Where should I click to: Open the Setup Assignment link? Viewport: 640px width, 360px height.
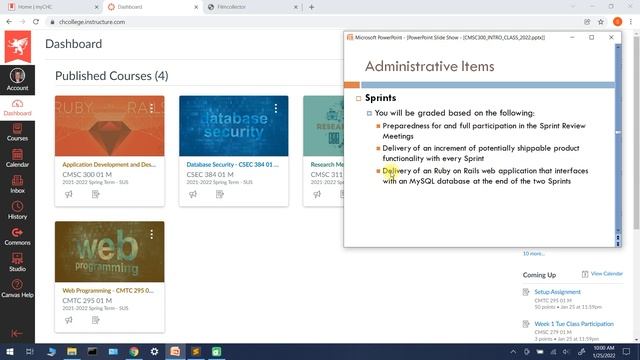point(557,292)
